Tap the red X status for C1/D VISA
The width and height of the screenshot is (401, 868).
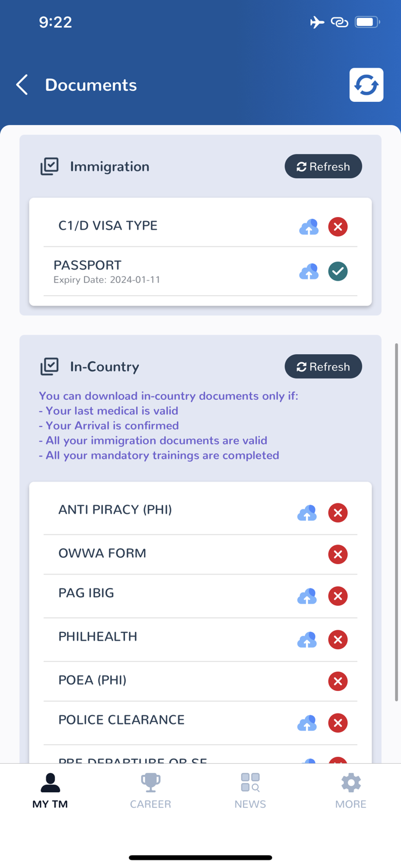(x=338, y=227)
